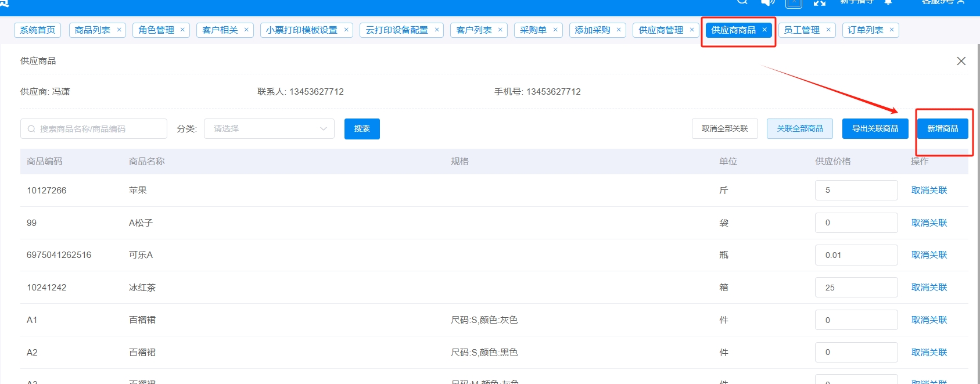980x384 pixels.
Task: Click the search magnifier icon in header
Action: point(742,2)
